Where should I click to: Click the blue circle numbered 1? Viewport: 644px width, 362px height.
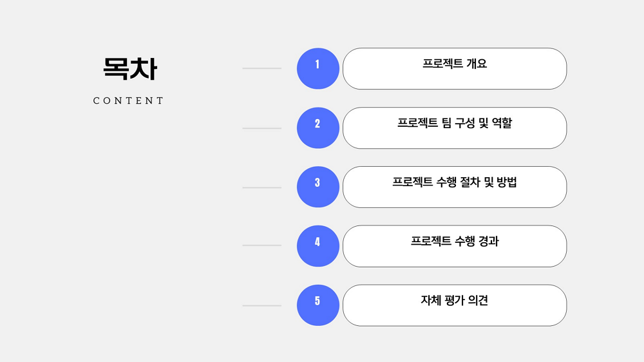[x=318, y=69]
